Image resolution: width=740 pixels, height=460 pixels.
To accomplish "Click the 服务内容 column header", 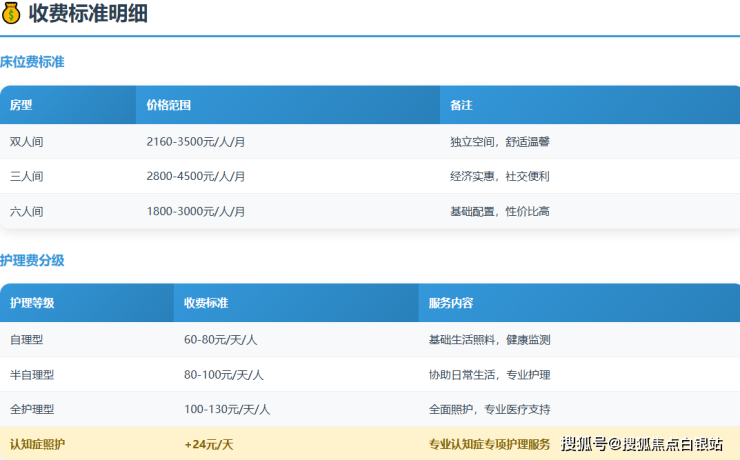I will [x=451, y=303].
